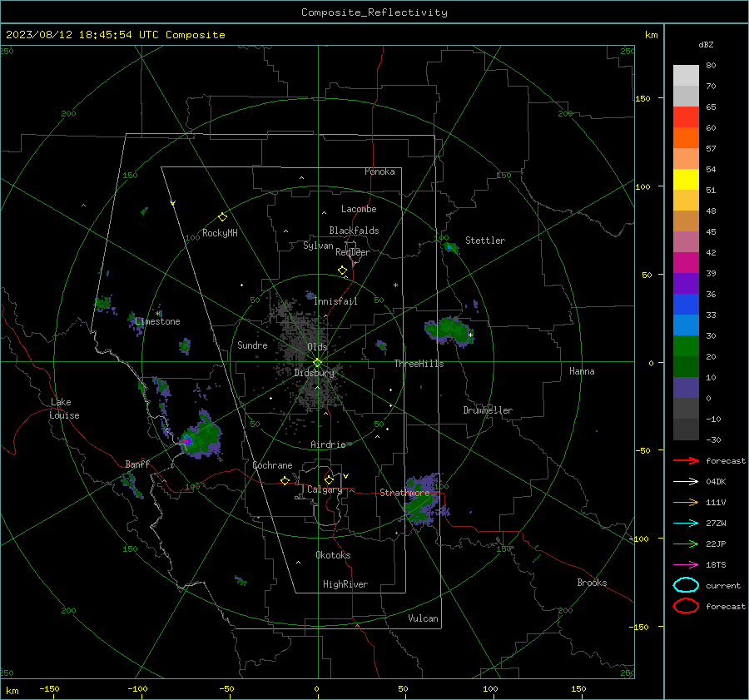Click the 39 dBZ purple color swatch
Screen dimensions: 749x700
[x=686, y=283]
